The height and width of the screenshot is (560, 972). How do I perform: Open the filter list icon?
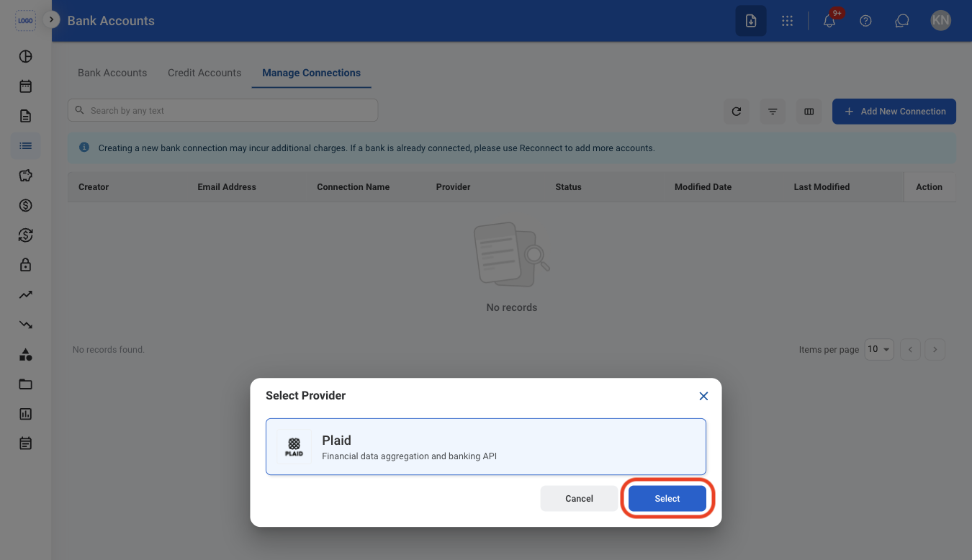coord(773,112)
